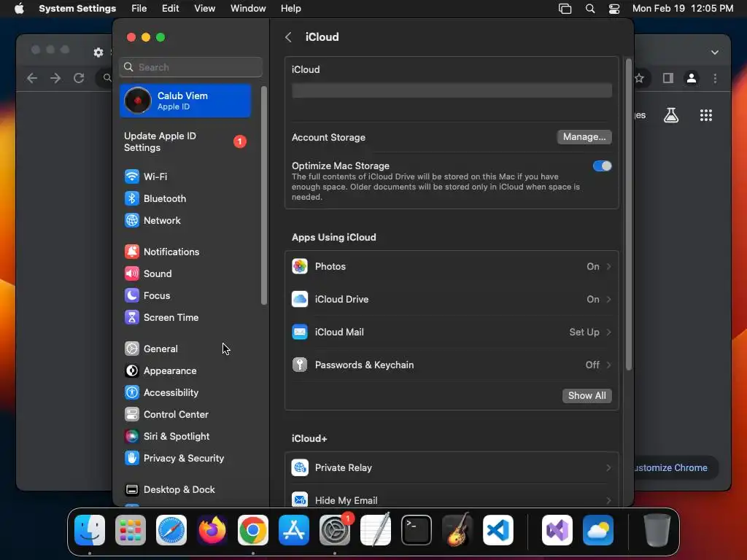Open the View menu
The width and height of the screenshot is (747, 560).
click(204, 9)
